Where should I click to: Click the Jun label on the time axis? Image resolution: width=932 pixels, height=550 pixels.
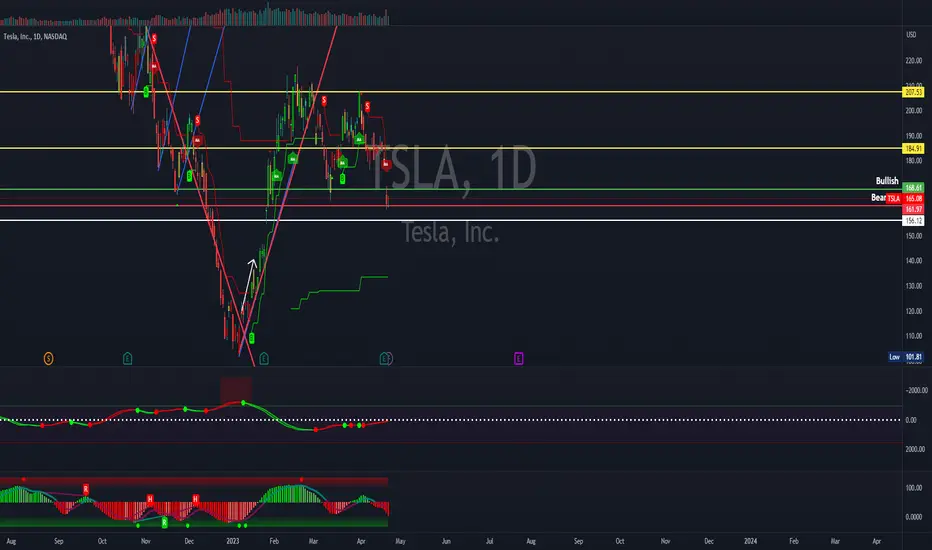(446, 541)
